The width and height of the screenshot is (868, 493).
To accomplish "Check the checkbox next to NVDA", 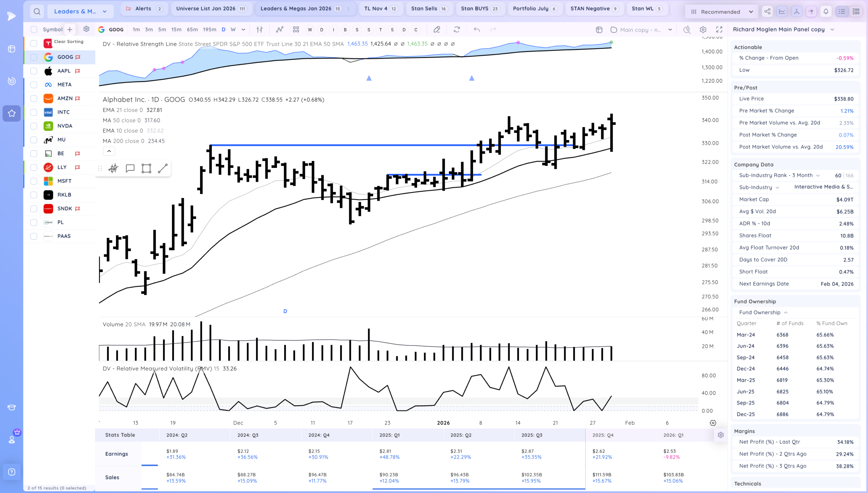I will tap(34, 126).
